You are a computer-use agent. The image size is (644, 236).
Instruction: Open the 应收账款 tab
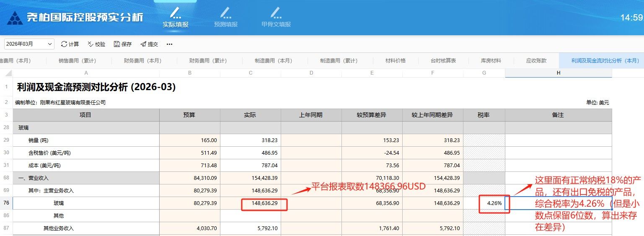click(x=536, y=61)
